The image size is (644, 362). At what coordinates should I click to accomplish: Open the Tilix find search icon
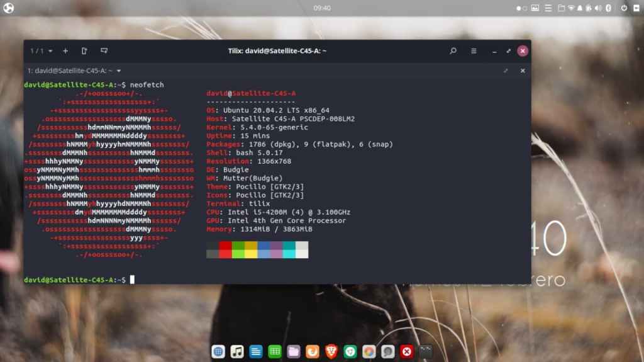tap(453, 51)
